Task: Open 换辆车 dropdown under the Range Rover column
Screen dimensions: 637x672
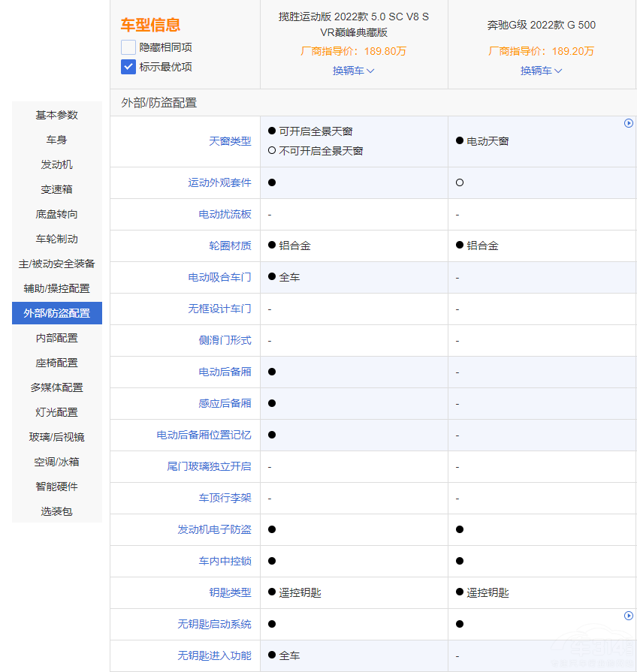Action: click(x=353, y=71)
